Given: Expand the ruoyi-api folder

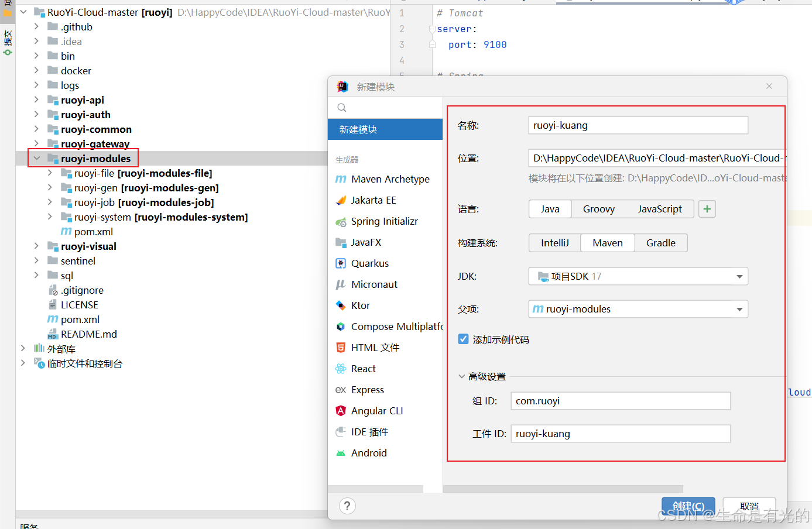Looking at the screenshot, I should (x=36, y=100).
